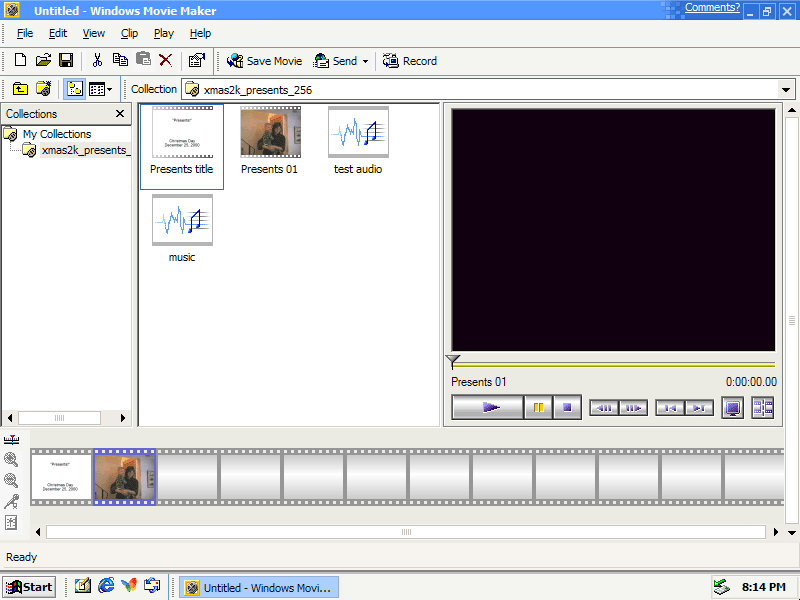Select My Collections in the tree
Screen dimensions: 800x600
coord(57,134)
